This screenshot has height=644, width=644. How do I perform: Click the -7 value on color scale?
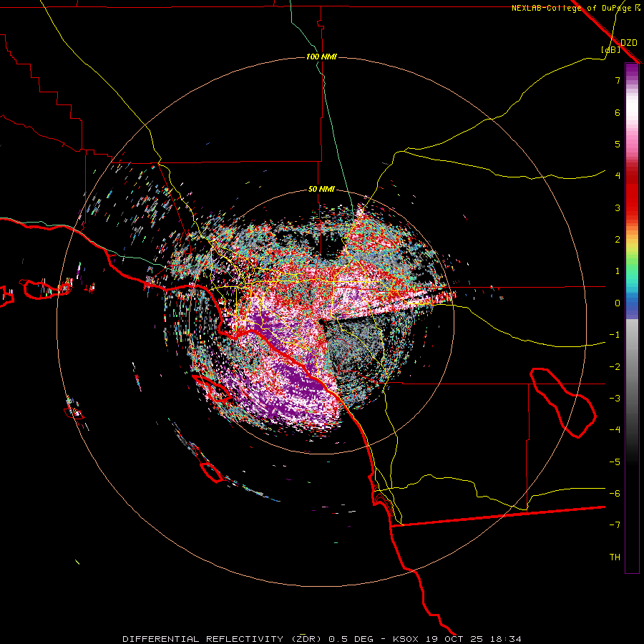click(x=615, y=525)
